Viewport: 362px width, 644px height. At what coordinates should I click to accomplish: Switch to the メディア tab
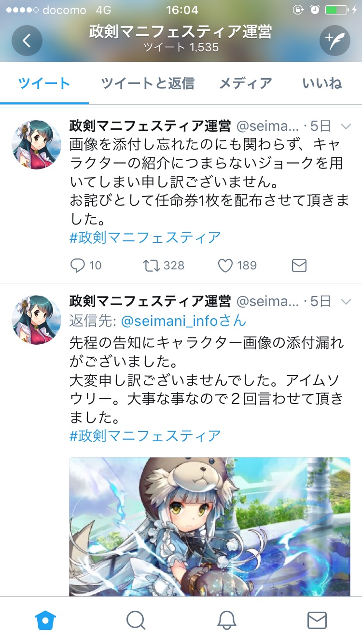click(x=246, y=84)
